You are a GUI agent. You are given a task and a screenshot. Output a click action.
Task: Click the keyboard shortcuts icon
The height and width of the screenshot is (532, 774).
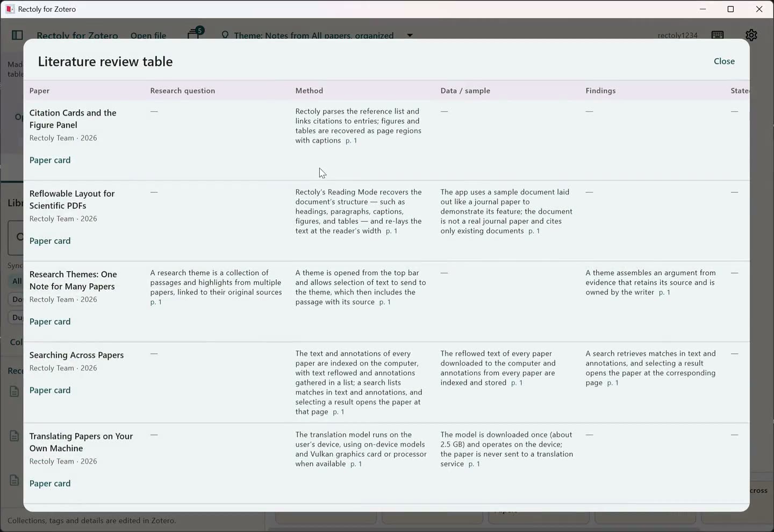point(718,35)
